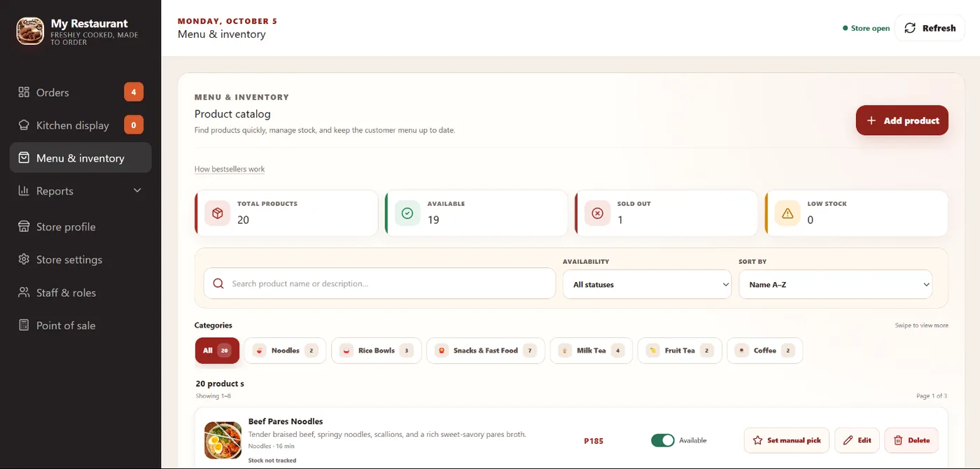Click Set manual pick for Beef Pares Noodles
Image resolution: width=980 pixels, height=469 pixels.
tap(787, 440)
